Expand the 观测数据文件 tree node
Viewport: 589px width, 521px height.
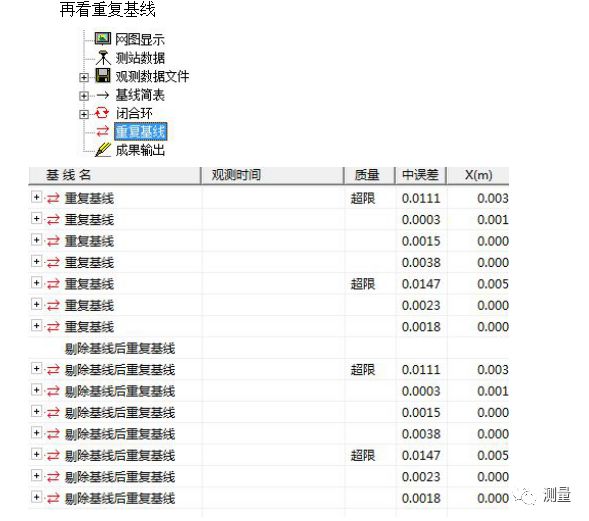[84, 77]
